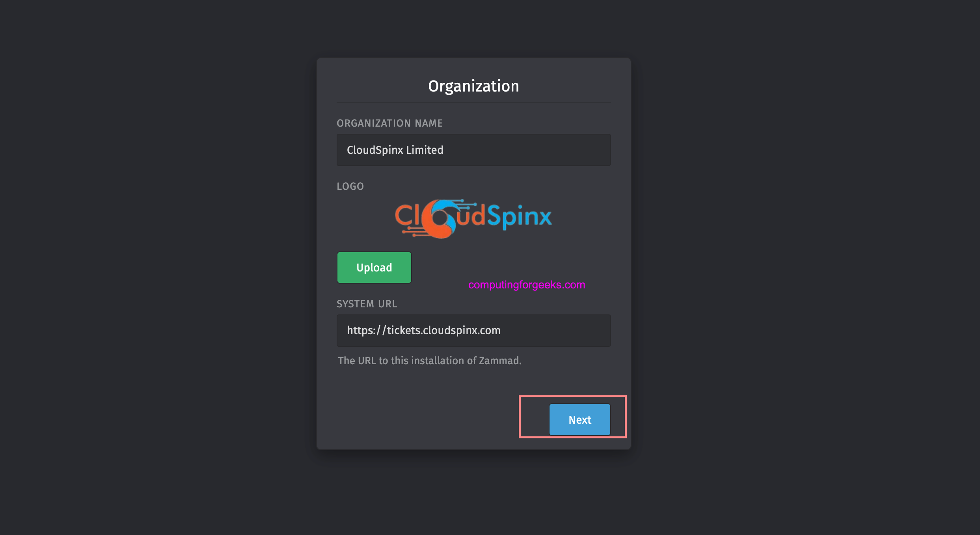Image resolution: width=980 pixels, height=535 pixels.
Task: Click the 'ORGANIZATION NAME' label
Action: point(389,123)
